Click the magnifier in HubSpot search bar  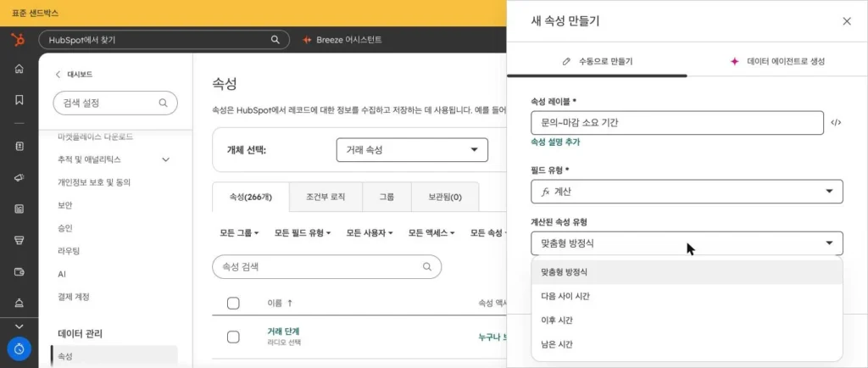pos(275,40)
